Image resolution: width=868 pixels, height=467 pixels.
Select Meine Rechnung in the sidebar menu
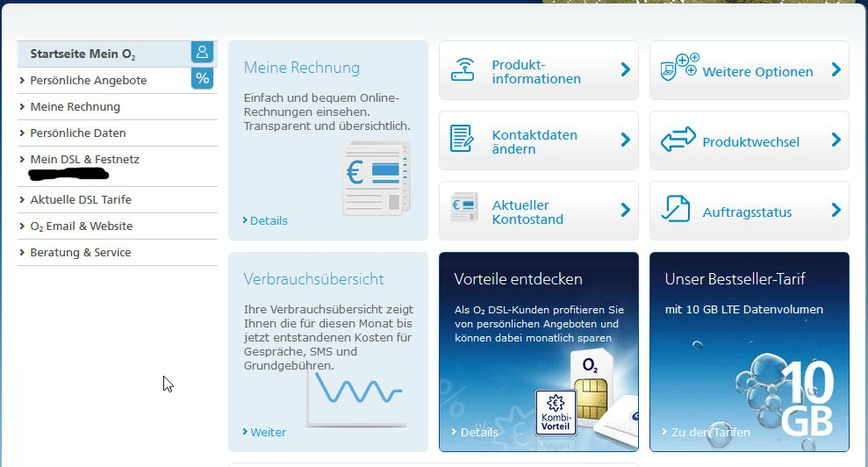tap(75, 107)
